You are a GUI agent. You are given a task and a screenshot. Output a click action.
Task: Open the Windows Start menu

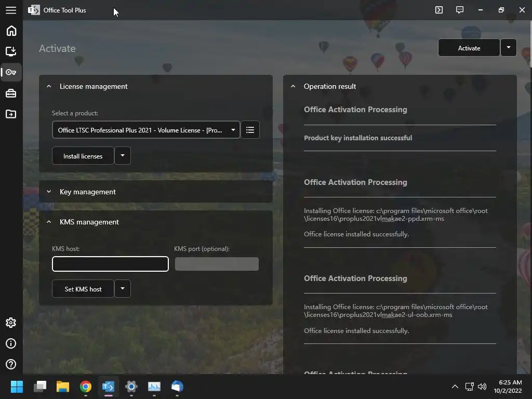pyautogui.click(x=17, y=387)
